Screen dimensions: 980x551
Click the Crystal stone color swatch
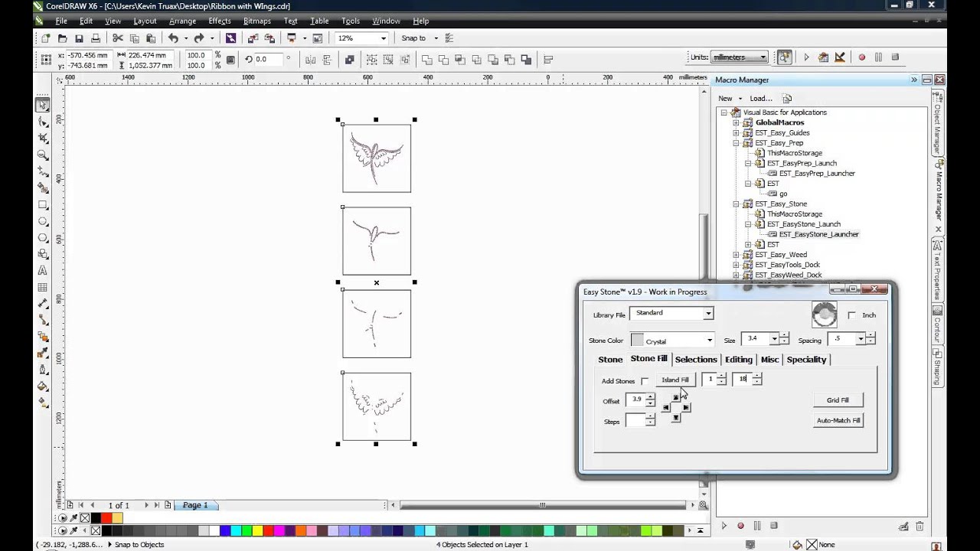pyautogui.click(x=637, y=341)
